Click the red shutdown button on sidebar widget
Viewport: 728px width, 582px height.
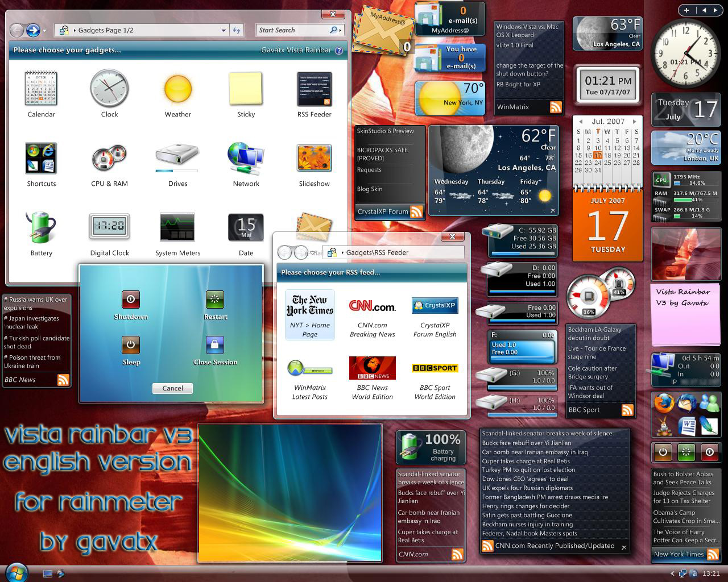(x=709, y=452)
